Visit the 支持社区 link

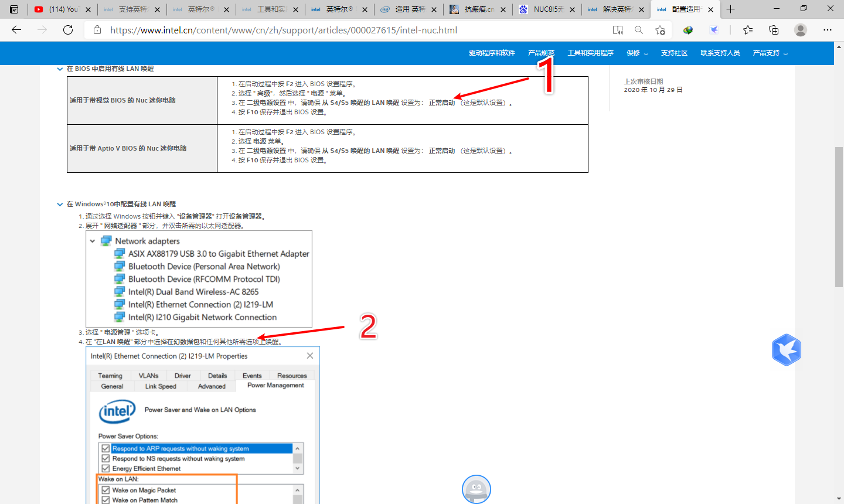coord(674,53)
